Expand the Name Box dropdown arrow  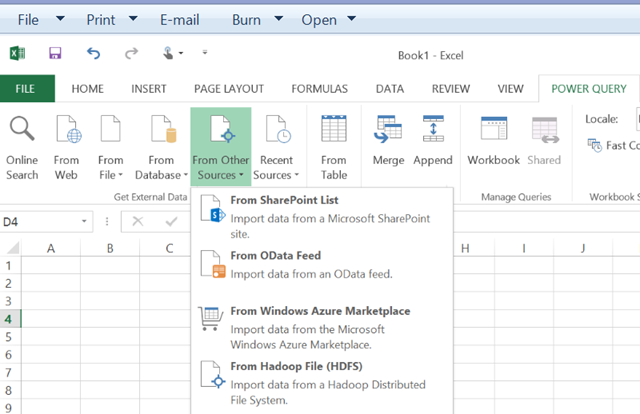point(84,221)
